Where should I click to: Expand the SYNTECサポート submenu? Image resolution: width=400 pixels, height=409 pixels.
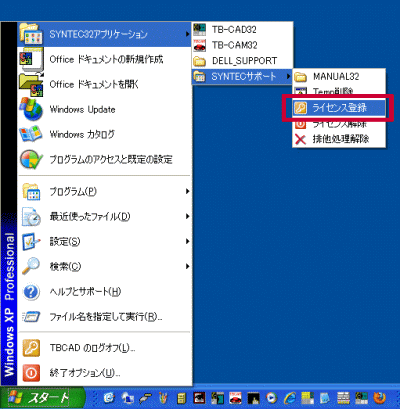(242, 76)
